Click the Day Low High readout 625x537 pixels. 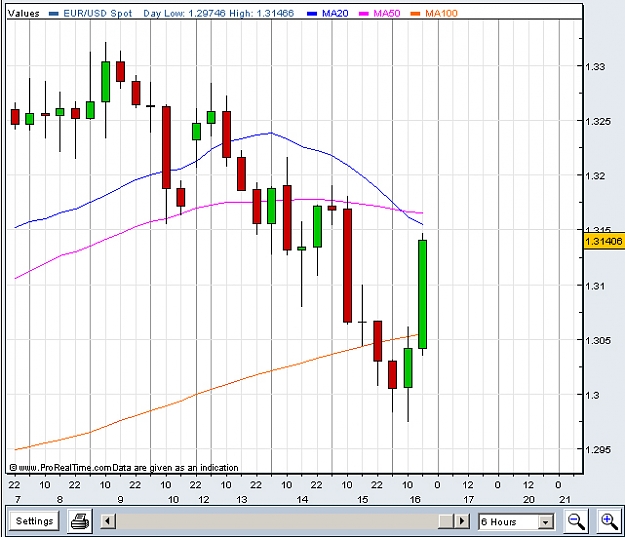click(218, 13)
